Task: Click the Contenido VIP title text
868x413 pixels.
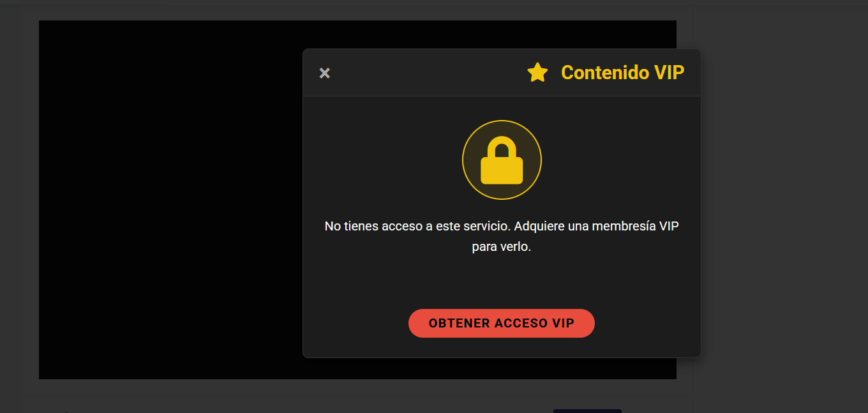Action: (622, 73)
